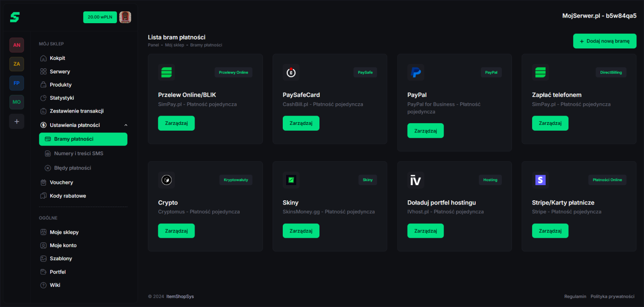Click the SkinsMoney icon on the Skiny card

(x=291, y=180)
